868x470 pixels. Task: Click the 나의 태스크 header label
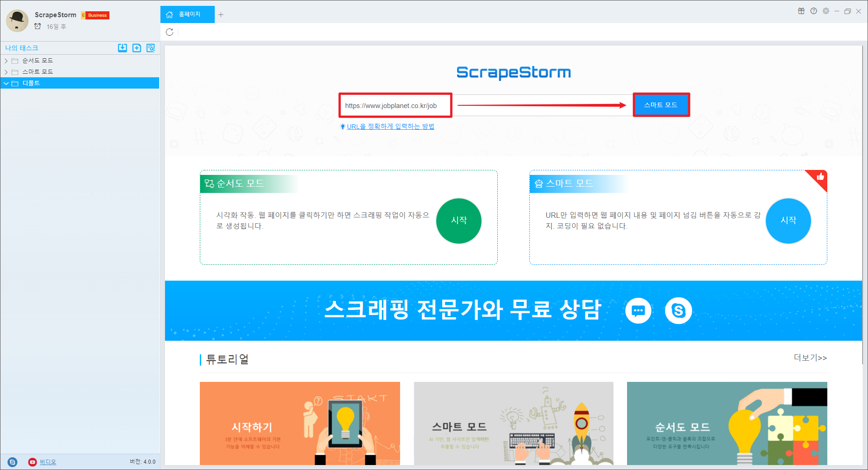pyautogui.click(x=22, y=48)
